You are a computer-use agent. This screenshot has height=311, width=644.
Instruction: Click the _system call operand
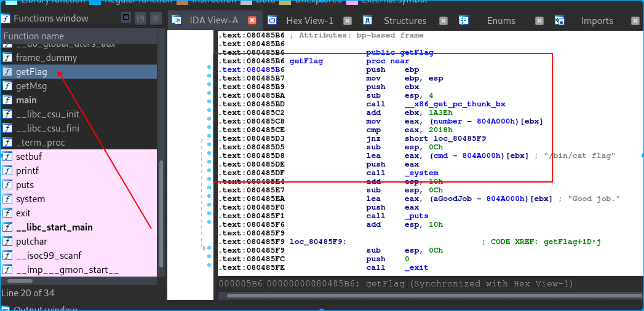(x=421, y=173)
